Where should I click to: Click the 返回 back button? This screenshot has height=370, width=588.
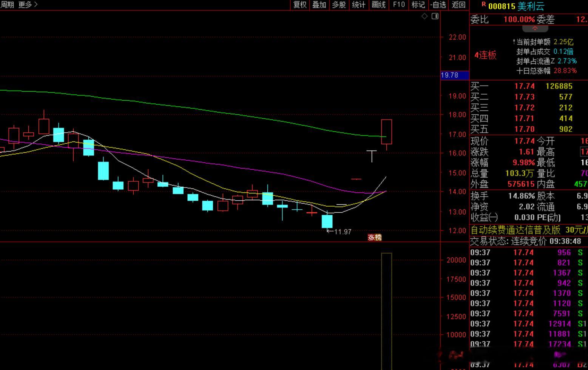point(458,5)
